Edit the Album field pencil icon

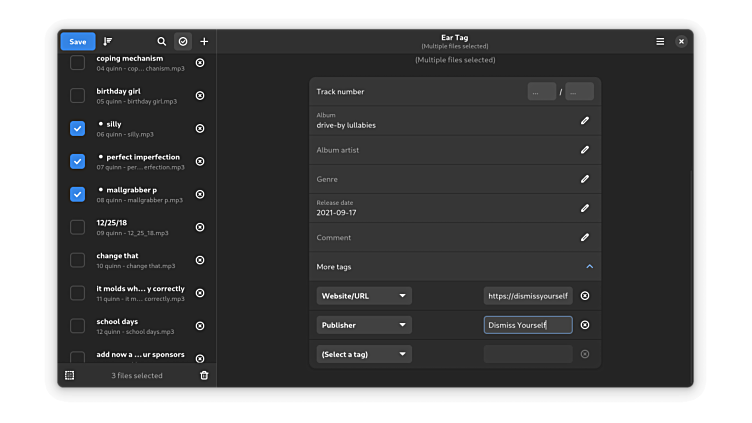pos(585,120)
